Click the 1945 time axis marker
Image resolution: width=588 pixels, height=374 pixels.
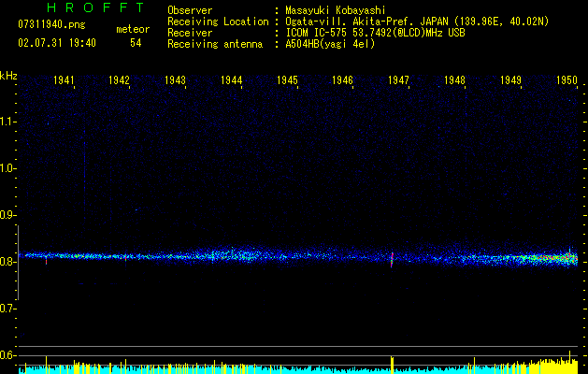point(287,80)
